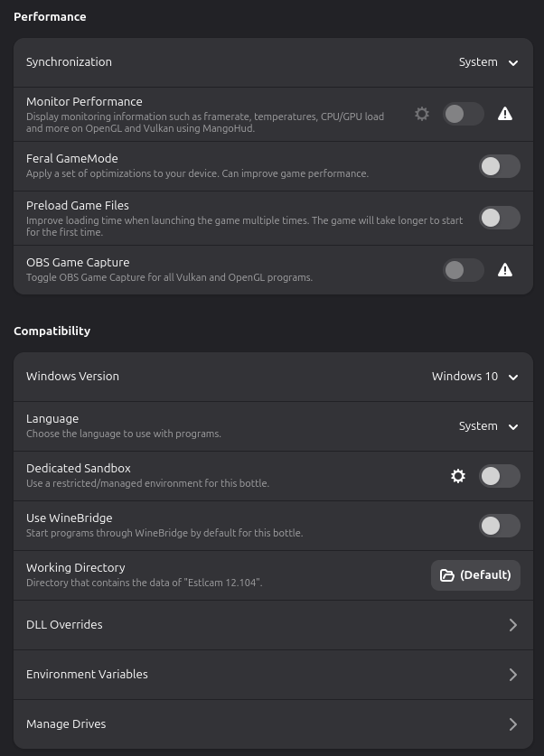Viewport: 544px width, 756px height.
Task: Toggle Monitor Performance switch
Action: (464, 114)
